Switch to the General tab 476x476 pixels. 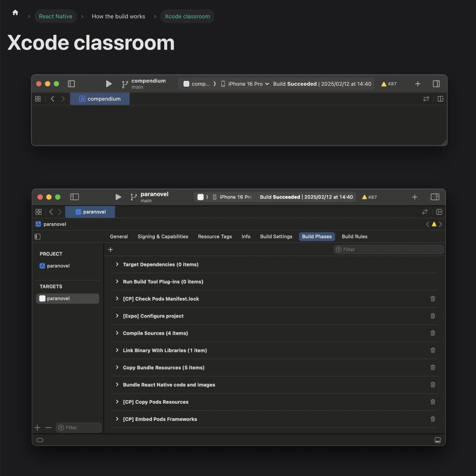[119, 237]
